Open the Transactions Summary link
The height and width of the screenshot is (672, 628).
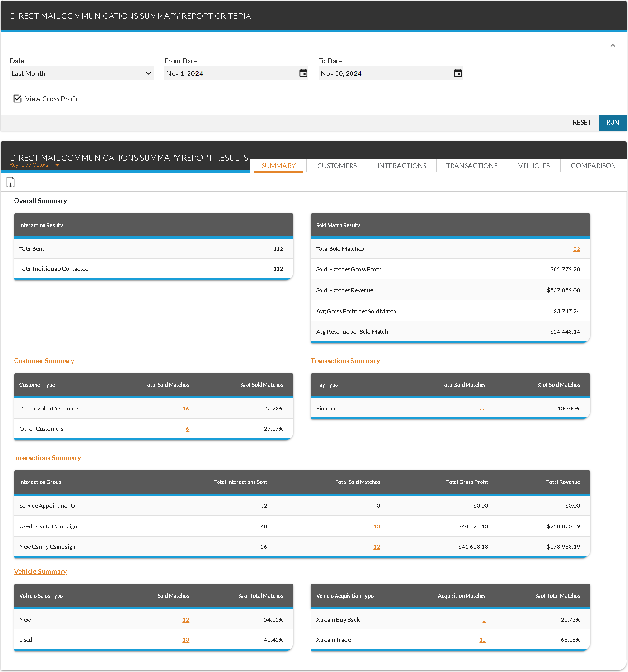pyautogui.click(x=345, y=361)
